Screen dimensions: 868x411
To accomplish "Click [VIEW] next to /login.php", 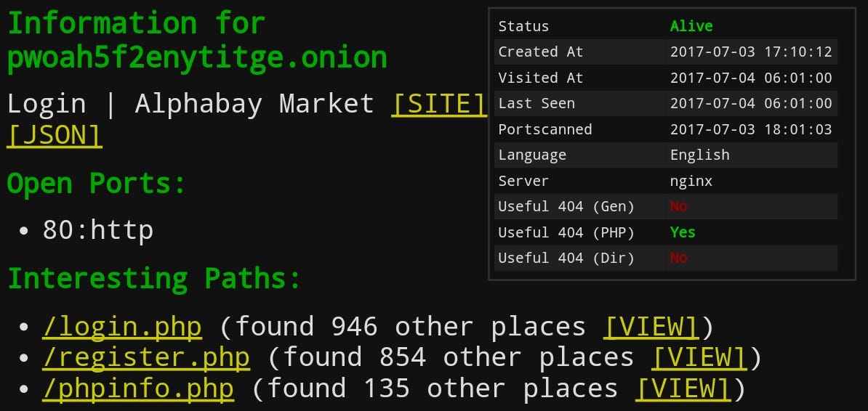I will point(651,327).
